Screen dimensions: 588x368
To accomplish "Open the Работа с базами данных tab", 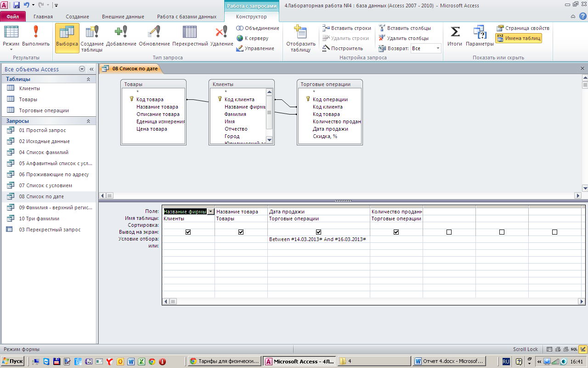I will (187, 17).
